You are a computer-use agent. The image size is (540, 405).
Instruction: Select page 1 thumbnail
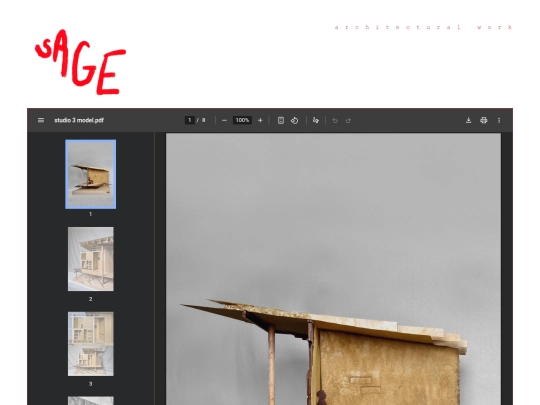(91, 174)
